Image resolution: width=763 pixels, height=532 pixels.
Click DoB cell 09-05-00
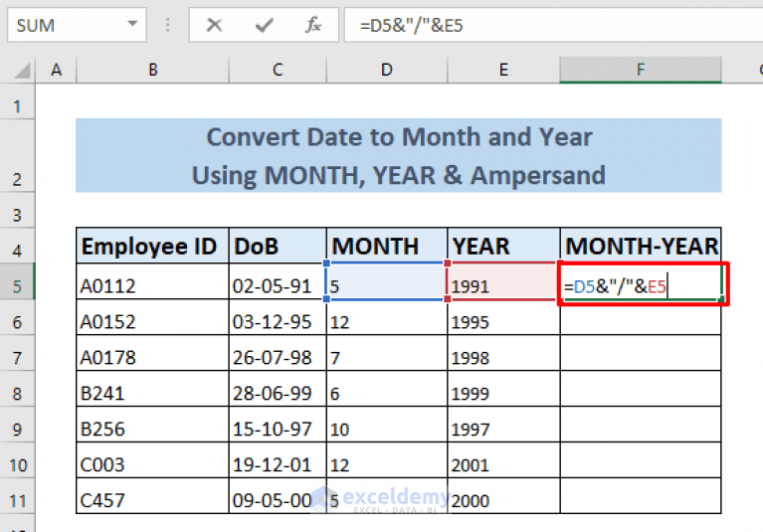278,495
